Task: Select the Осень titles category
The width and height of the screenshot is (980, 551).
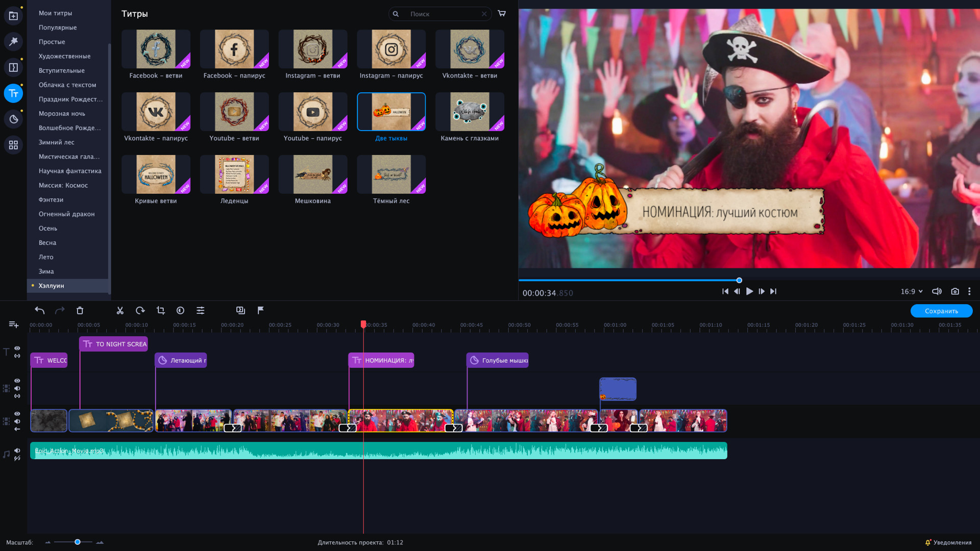Action: [x=48, y=228]
